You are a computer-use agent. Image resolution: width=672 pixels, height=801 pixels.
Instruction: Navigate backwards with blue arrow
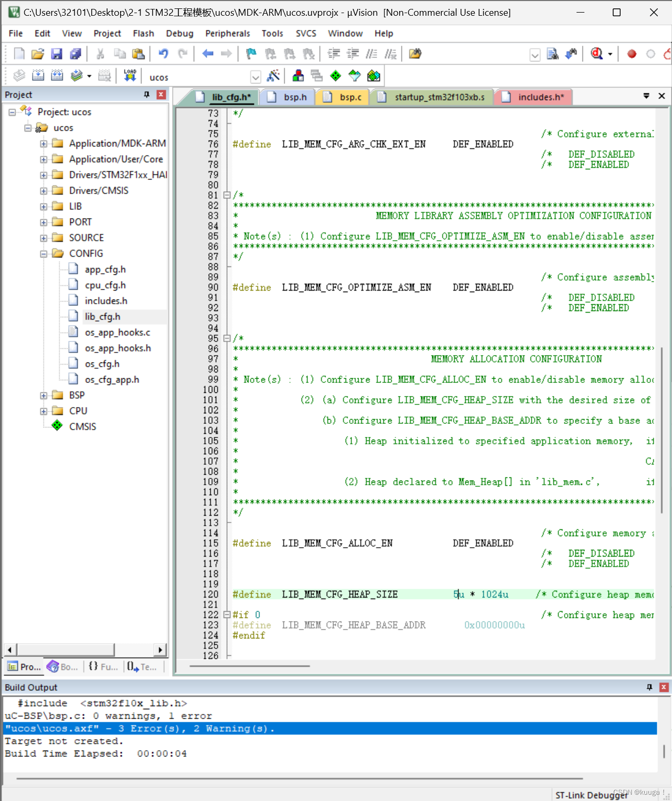(x=208, y=54)
